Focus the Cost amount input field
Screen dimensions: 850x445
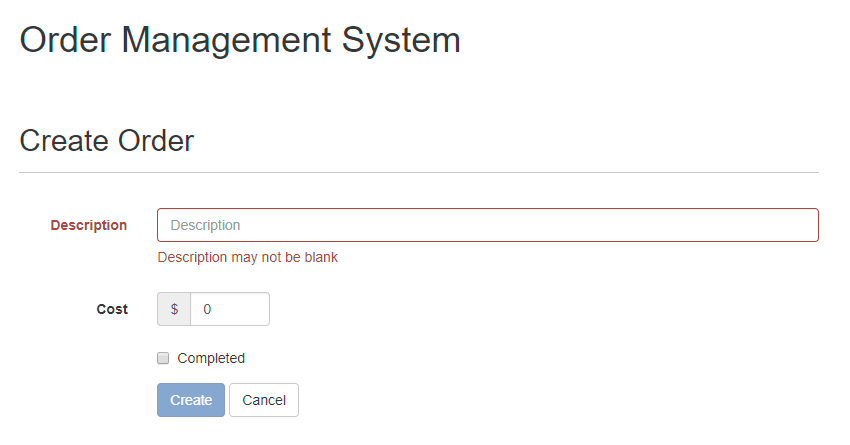[229, 309]
